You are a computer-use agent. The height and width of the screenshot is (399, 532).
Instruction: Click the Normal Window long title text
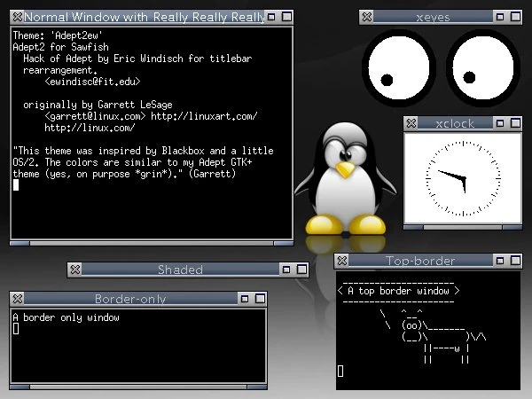(145, 17)
